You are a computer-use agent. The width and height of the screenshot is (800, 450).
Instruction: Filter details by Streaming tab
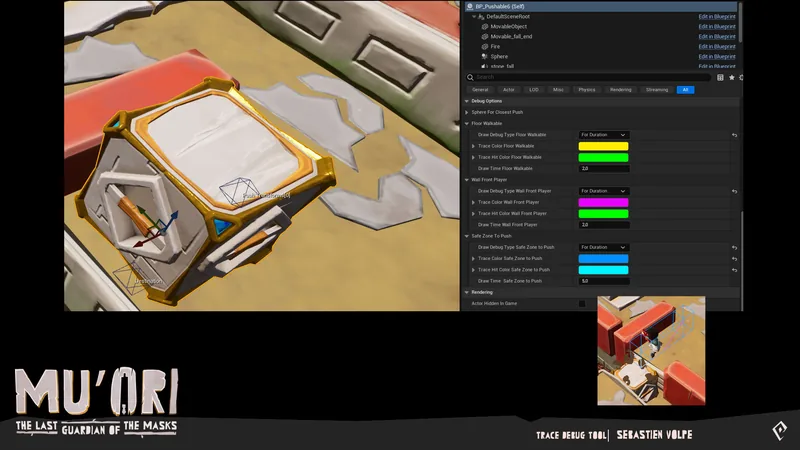click(x=657, y=90)
